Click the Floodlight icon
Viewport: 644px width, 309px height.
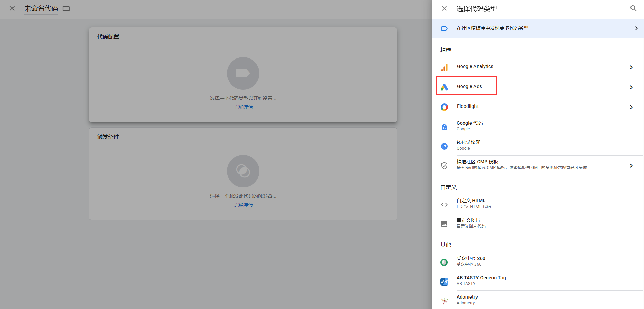pos(444,107)
